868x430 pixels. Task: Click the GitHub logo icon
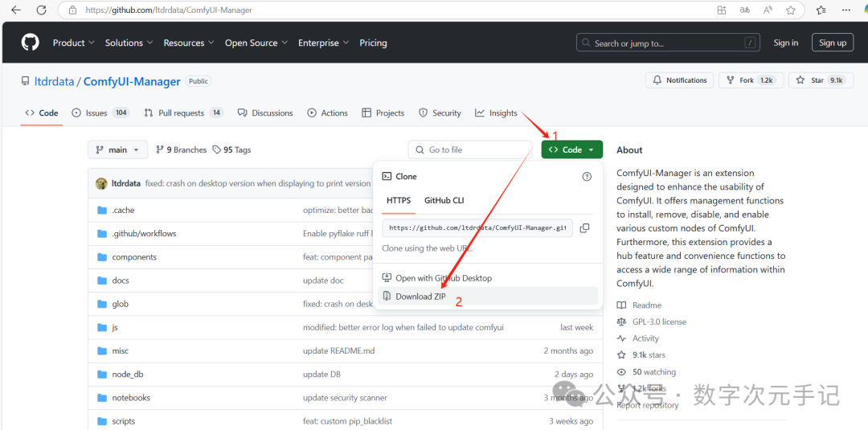[30, 43]
